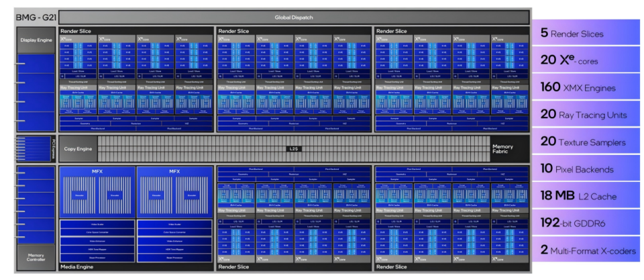Select the Global Dispatch bar
This screenshot has height=280, width=644.
coord(294,17)
